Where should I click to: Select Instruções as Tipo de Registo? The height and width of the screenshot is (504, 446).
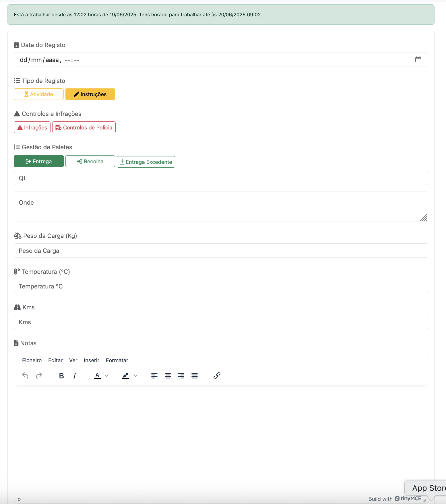[90, 94]
